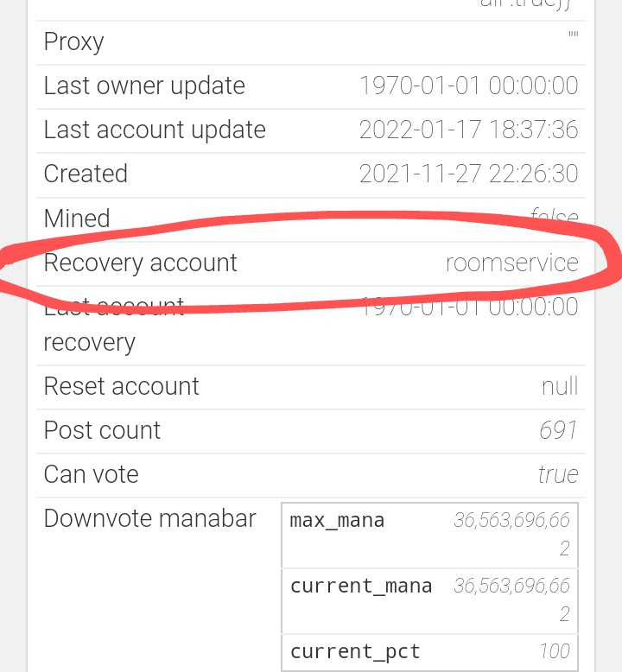This screenshot has width=622, height=672.
Task: Select the timestamp 2021-11-27 22:26:30
Action: [468, 174]
